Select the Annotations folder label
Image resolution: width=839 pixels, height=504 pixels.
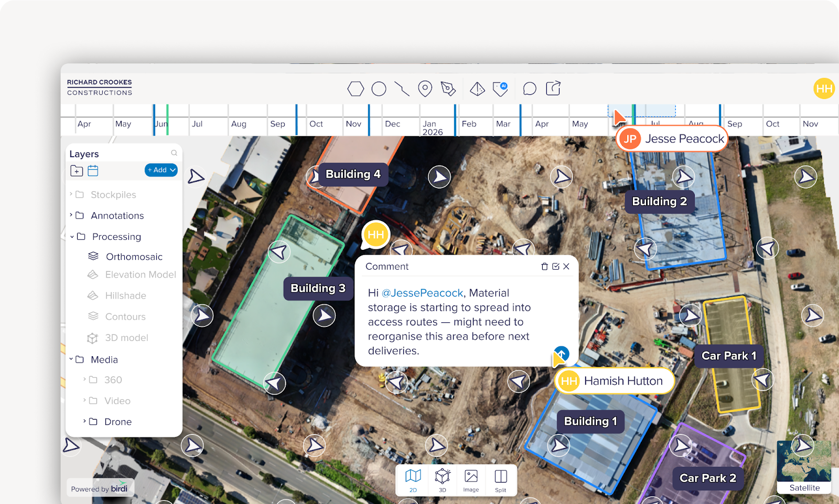(117, 216)
